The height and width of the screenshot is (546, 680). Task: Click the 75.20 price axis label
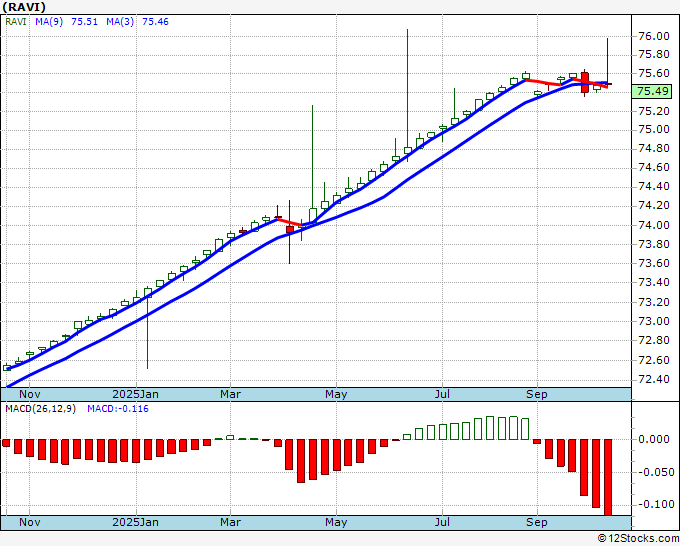click(x=654, y=111)
